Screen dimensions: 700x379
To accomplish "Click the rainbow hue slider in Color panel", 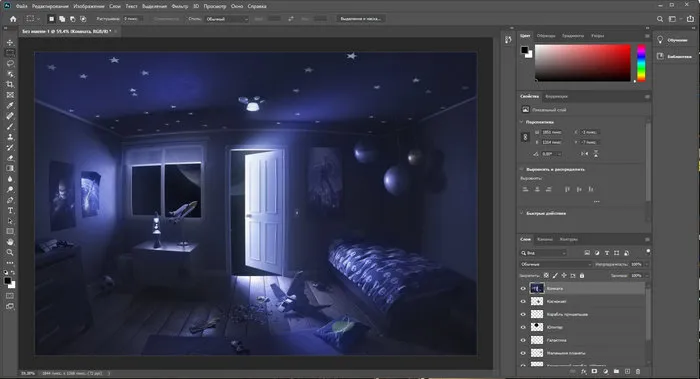I will tap(641, 63).
